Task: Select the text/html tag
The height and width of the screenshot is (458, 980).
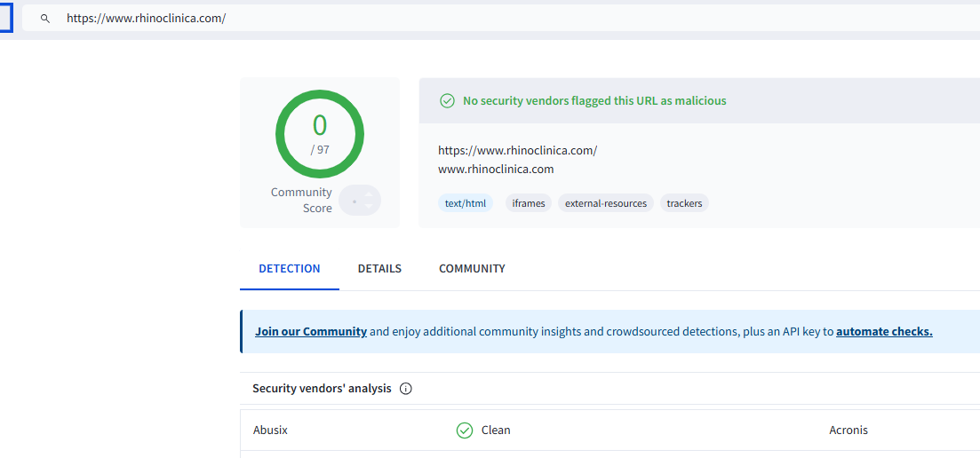Action: click(466, 203)
